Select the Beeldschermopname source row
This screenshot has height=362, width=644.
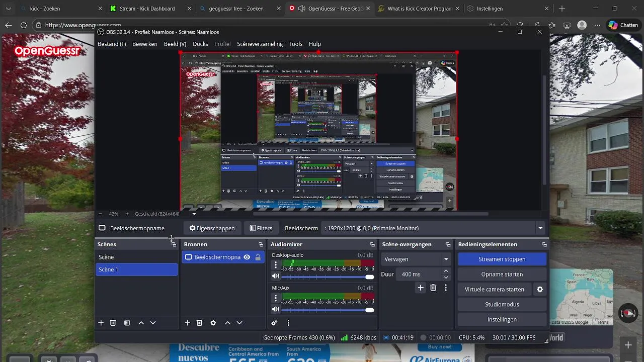click(x=223, y=257)
